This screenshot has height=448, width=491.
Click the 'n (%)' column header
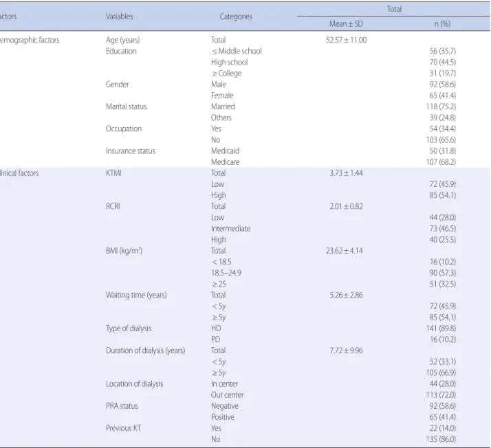tap(442, 24)
